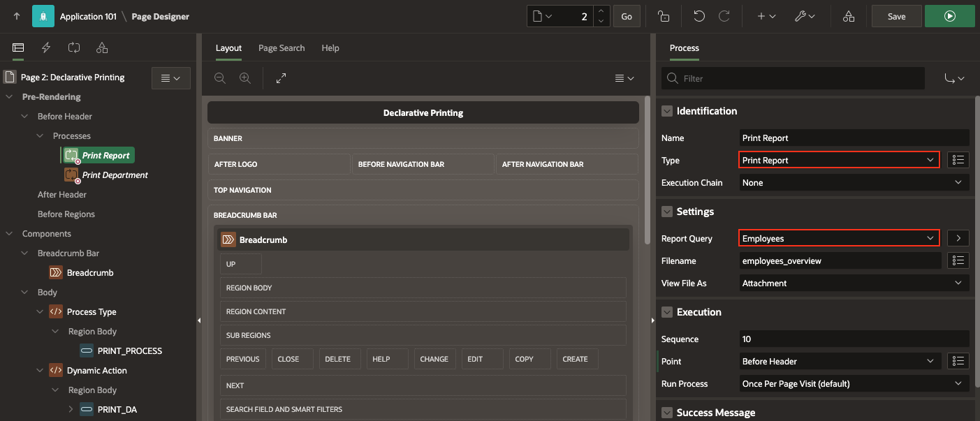Switch to Page Shared Components view

click(101, 47)
